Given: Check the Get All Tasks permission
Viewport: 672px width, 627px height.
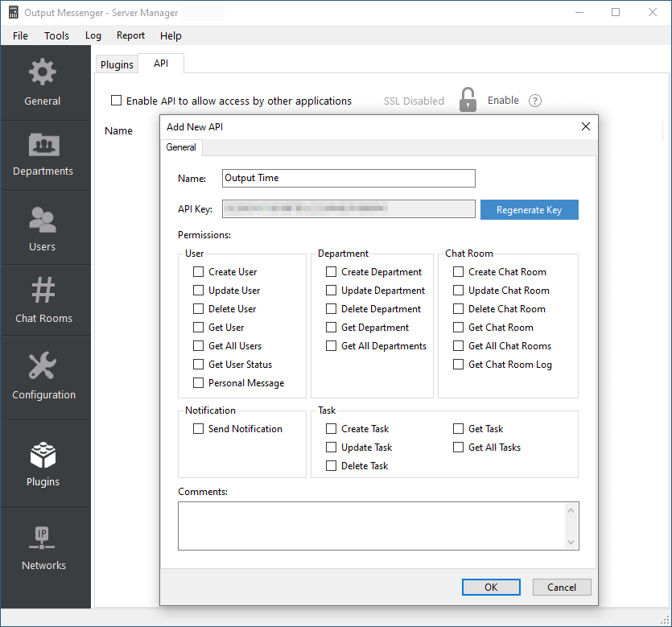Looking at the screenshot, I should [458, 447].
